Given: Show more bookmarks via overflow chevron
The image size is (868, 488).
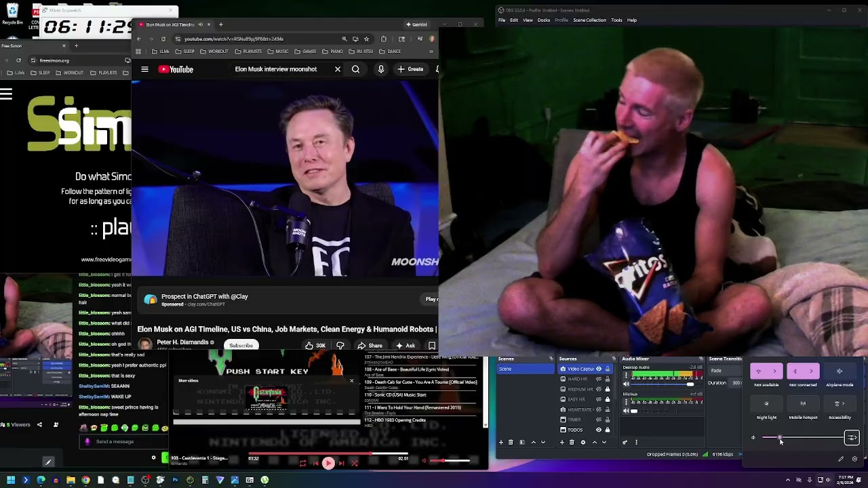Looking at the screenshot, I should (431, 52).
